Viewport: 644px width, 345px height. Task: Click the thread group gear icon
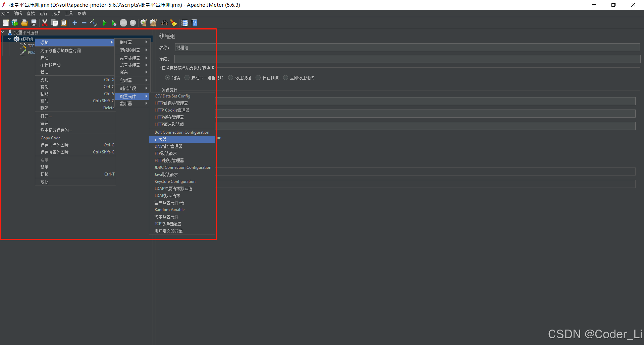point(16,39)
